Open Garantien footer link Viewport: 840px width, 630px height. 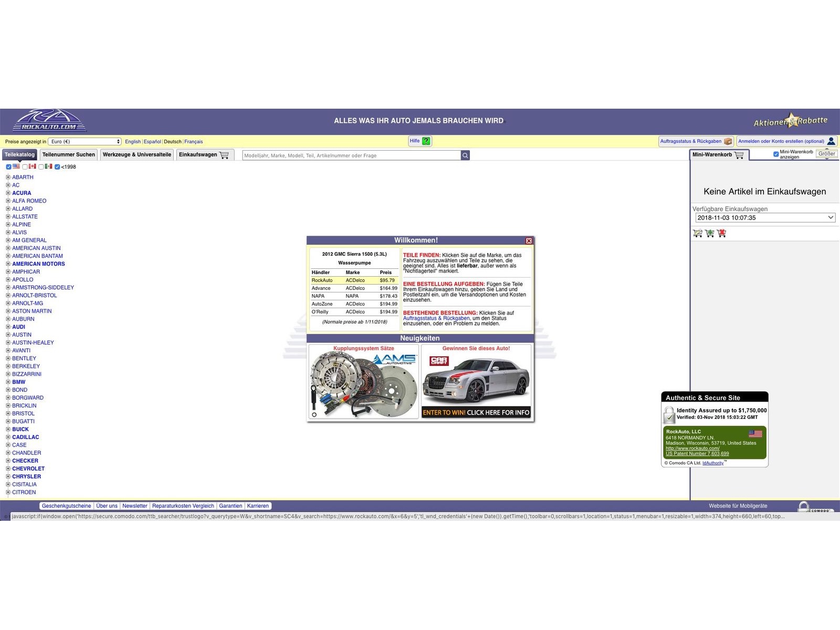(230, 506)
